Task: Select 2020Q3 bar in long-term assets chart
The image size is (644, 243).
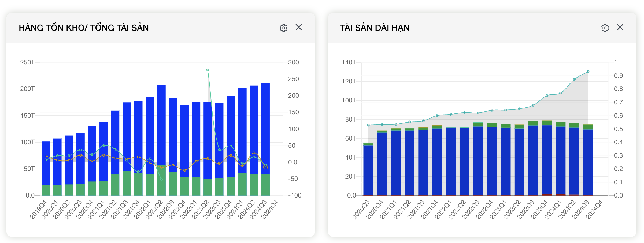Action: tap(368, 170)
